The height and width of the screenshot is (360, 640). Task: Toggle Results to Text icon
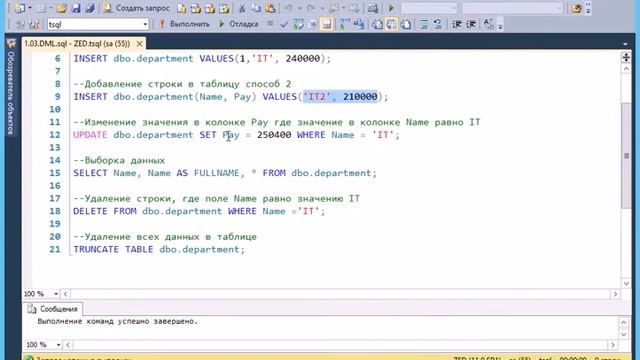point(377,24)
